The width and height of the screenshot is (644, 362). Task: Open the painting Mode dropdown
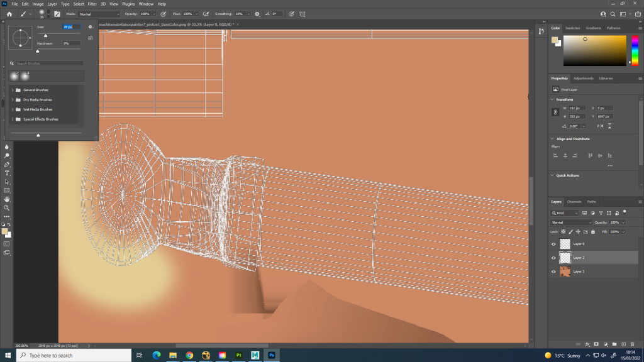99,14
